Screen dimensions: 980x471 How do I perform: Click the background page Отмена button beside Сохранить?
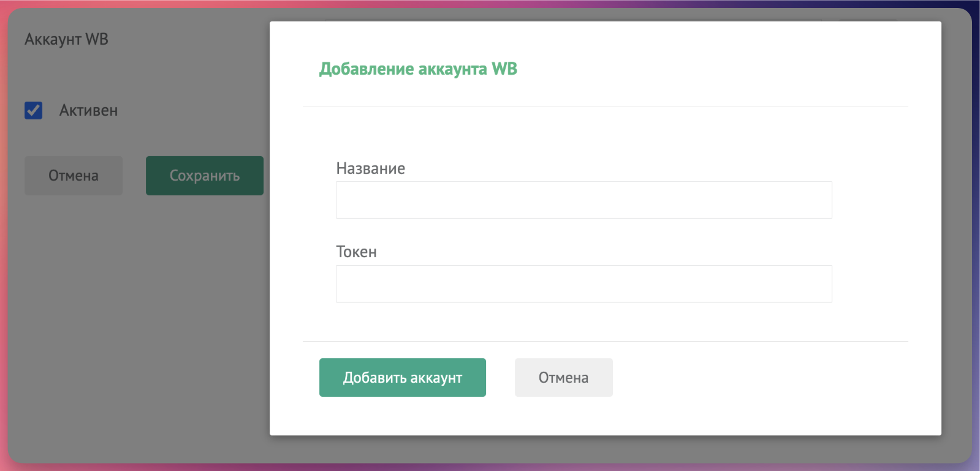(x=74, y=176)
